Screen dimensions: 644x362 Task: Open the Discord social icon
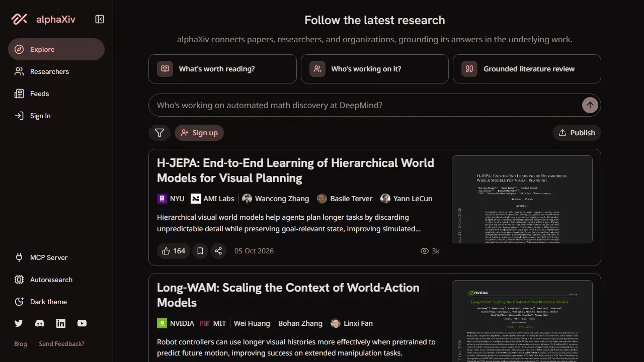[40, 323]
